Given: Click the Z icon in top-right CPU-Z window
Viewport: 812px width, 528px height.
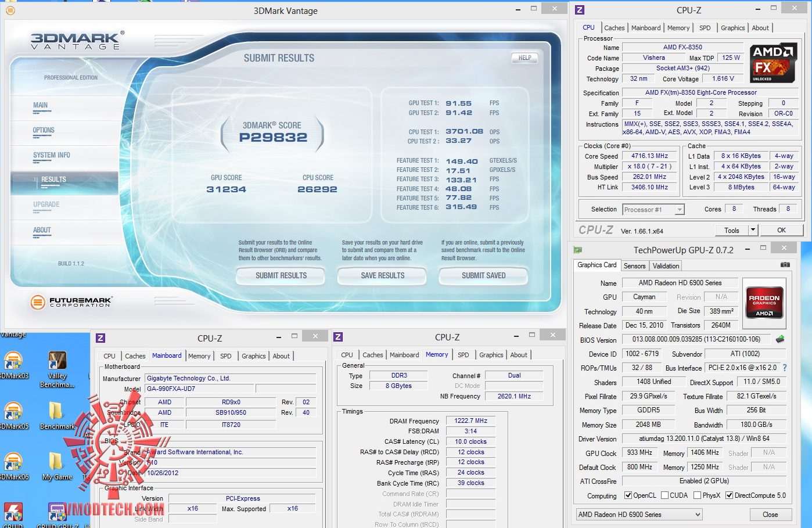Looking at the screenshot, I should 579,10.
